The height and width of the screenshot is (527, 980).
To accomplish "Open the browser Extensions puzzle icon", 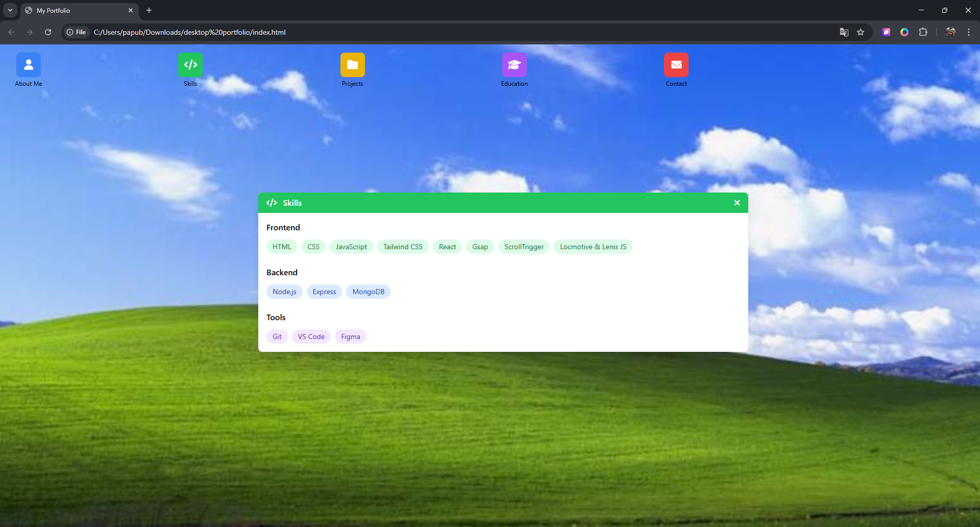I will (x=923, y=32).
